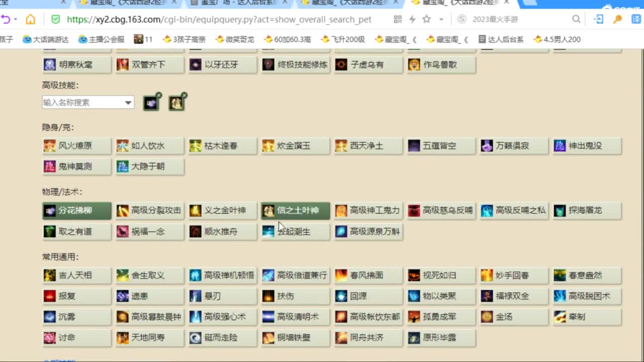Select the 明察秋毫 skill button

(76, 65)
